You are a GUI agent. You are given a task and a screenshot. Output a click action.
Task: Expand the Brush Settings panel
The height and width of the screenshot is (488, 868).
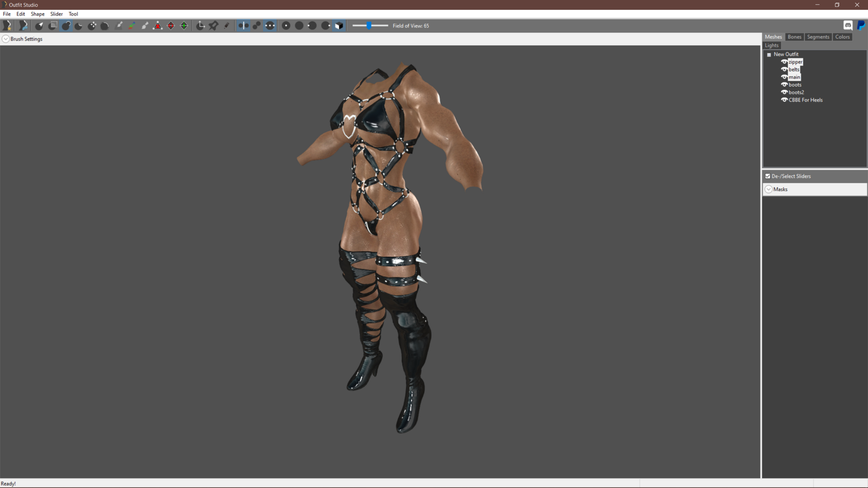click(x=5, y=39)
